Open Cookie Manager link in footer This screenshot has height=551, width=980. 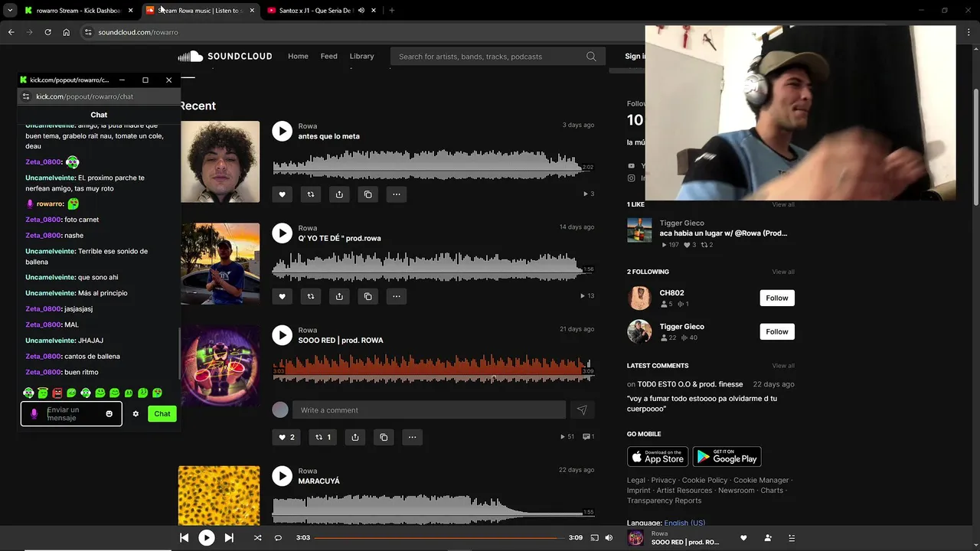tap(761, 481)
